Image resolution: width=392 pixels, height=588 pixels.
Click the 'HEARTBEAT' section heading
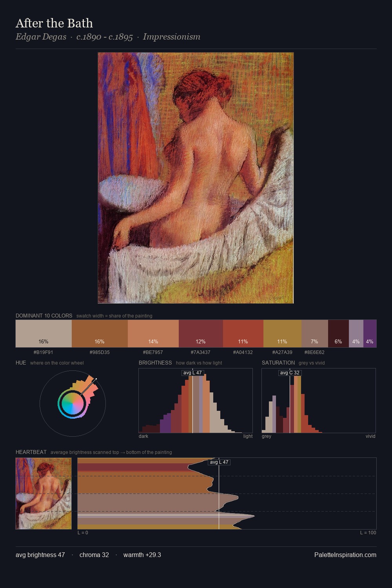pos(31,452)
